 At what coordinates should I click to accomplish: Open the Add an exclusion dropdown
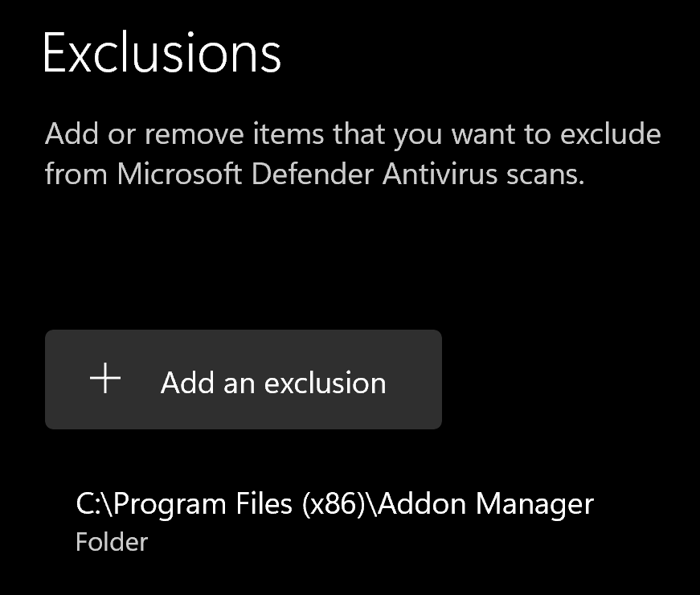pyautogui.click(x=243, y=380)
